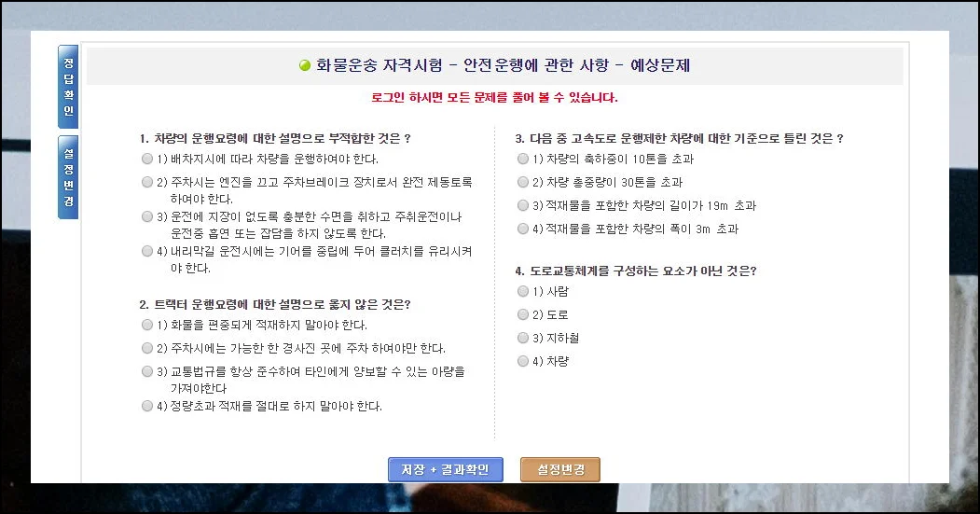Select question 4 answer 사람
This screenshot has width=980, height=514.
pos(523,291)
